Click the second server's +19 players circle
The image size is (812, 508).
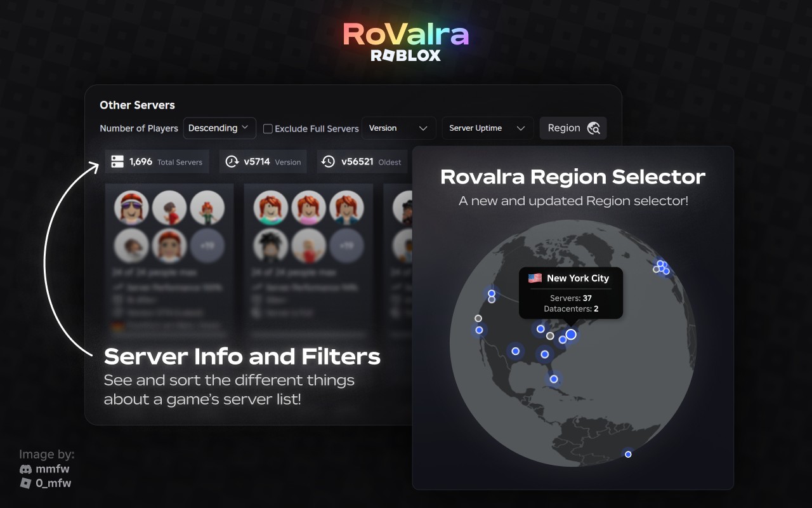pos(347,246)
